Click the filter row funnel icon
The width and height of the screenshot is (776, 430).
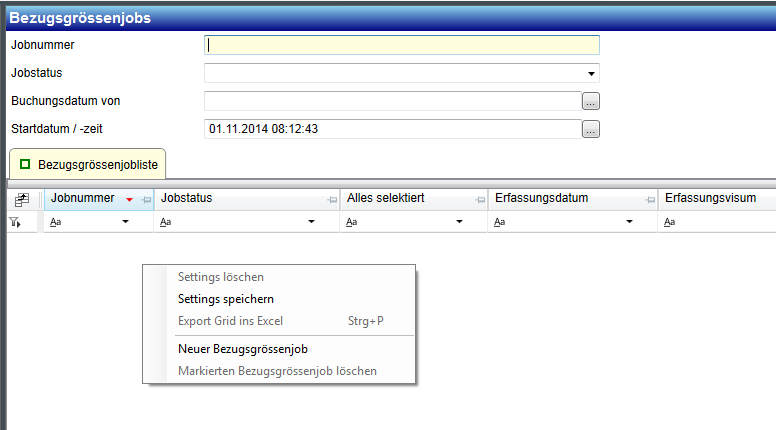click(x=15, y=223)
